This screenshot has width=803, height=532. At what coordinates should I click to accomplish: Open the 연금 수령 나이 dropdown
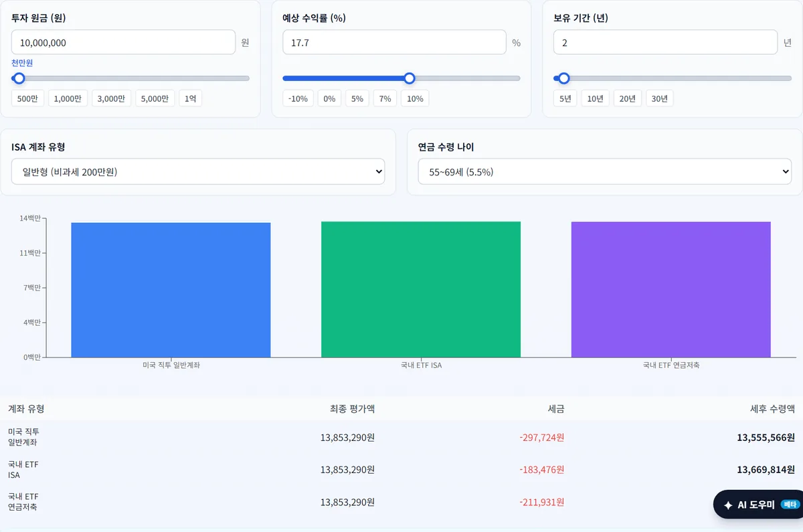pyautogui.click(x=605, y=171)
